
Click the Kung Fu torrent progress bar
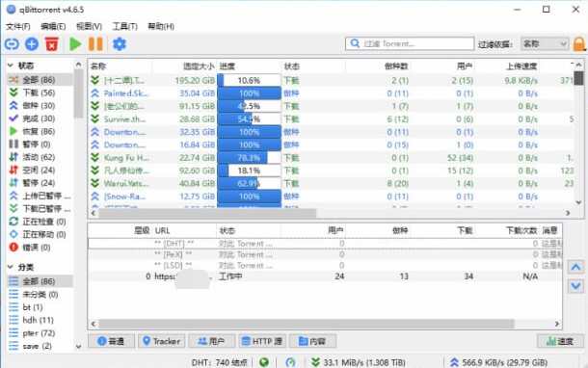point(249,158)
